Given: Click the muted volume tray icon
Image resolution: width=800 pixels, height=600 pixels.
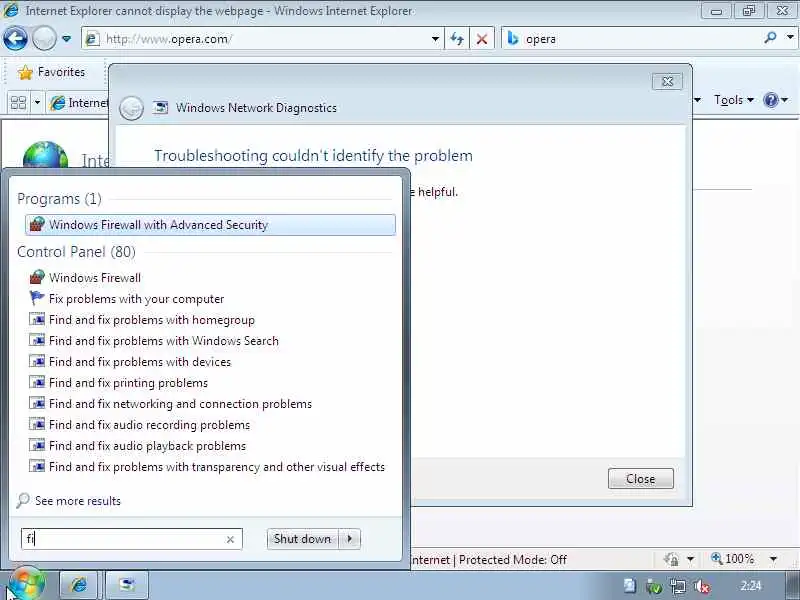Looking at the screenshot, I should (x=703, y=587).
